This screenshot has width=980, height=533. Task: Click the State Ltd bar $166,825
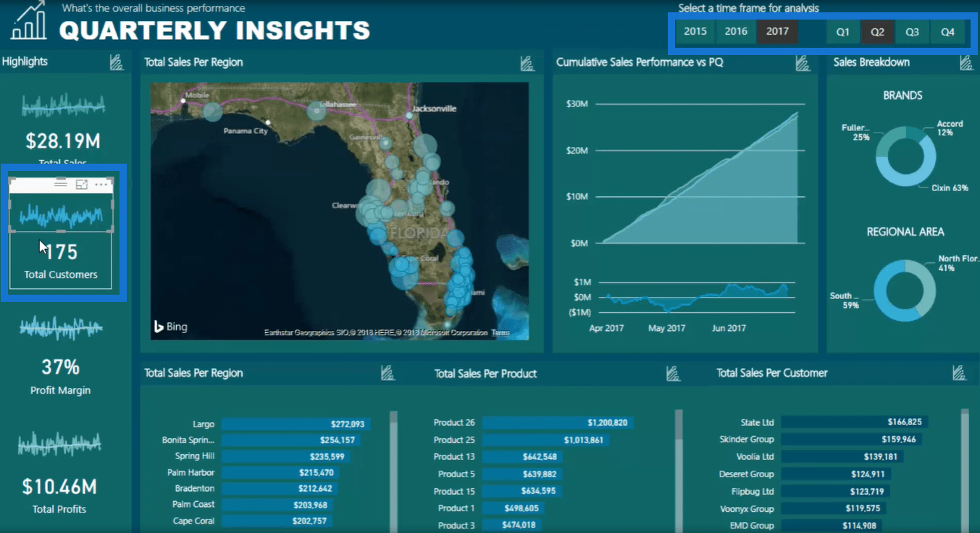(x=855, y=422)
